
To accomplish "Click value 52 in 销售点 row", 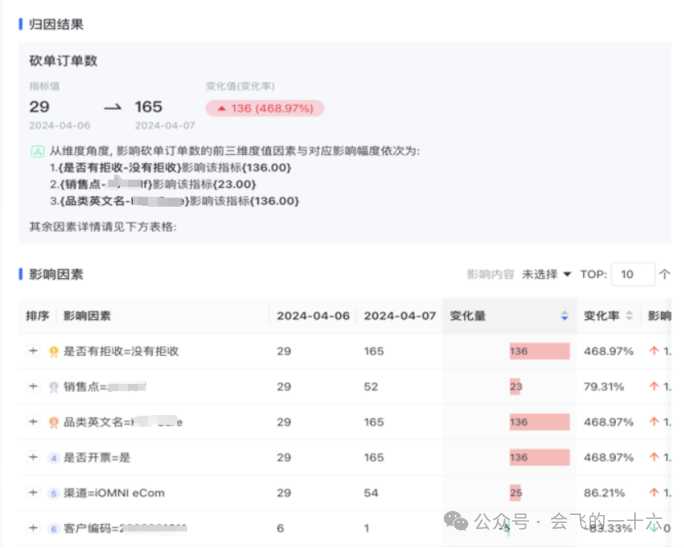I will (371, 387).
